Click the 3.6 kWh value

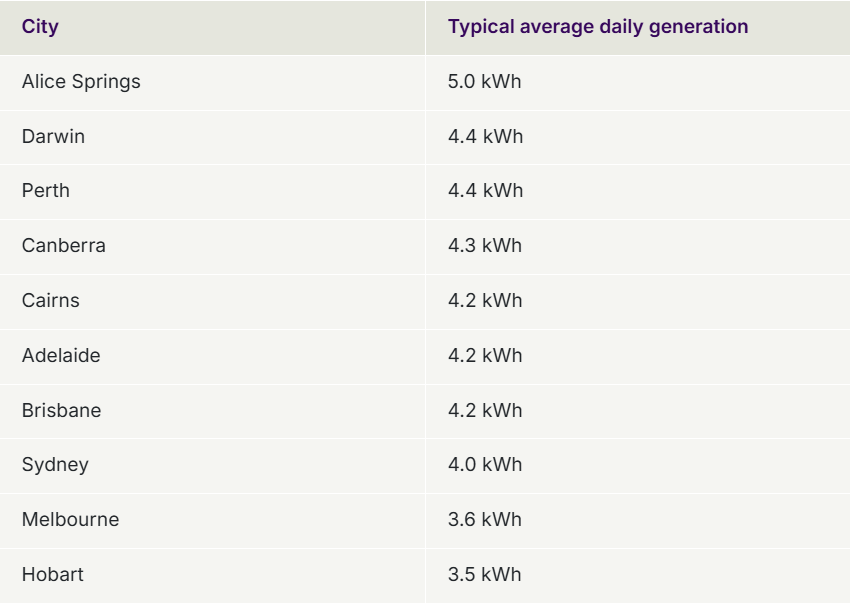tap(484, 520)
